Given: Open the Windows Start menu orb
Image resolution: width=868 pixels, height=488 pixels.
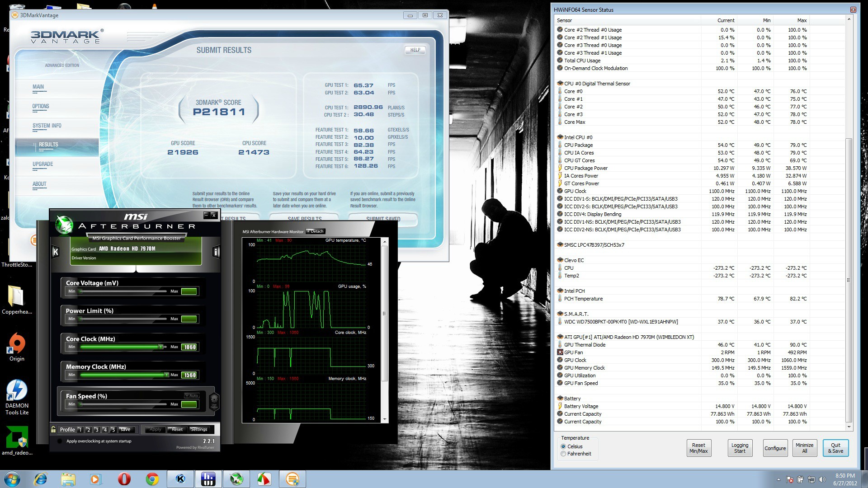Looking at the screenshot, I should (x=12, y=479).
